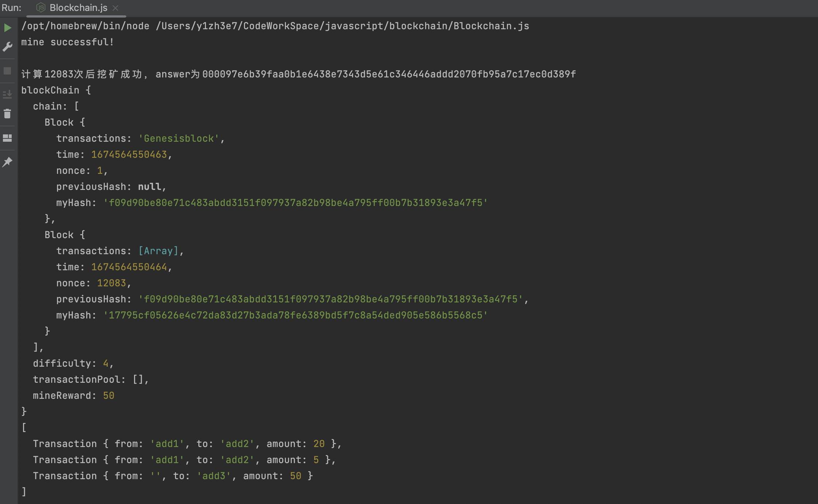Click the time value 1674564550464
This screenshot has height=504, width=818.
pos(129,267)
